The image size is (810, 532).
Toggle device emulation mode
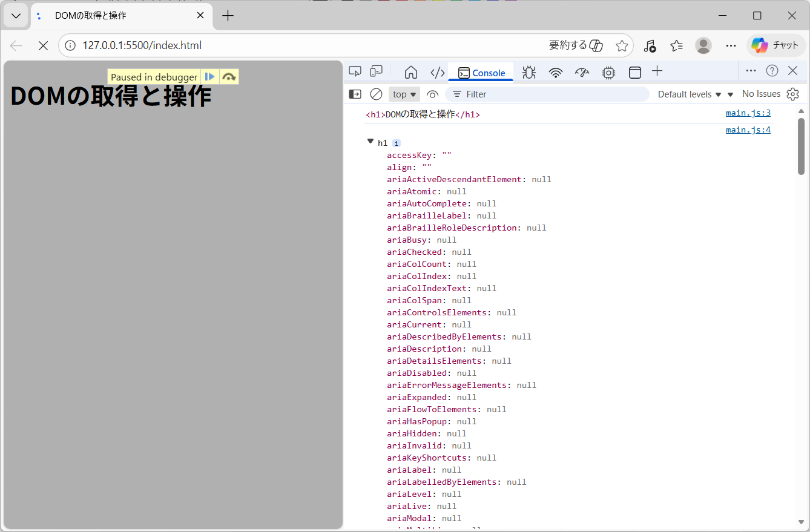click(377, 72)
